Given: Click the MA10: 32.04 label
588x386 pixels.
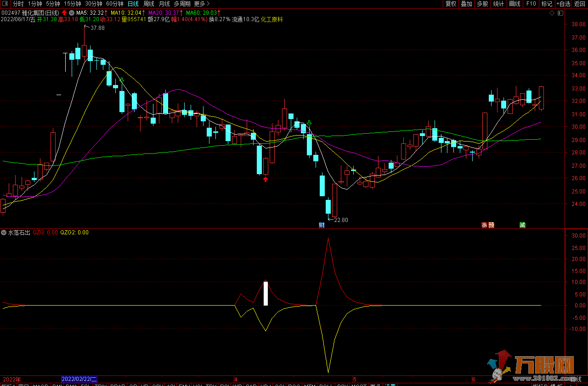Looking at the screenshot, I should [x=126, y=12].
